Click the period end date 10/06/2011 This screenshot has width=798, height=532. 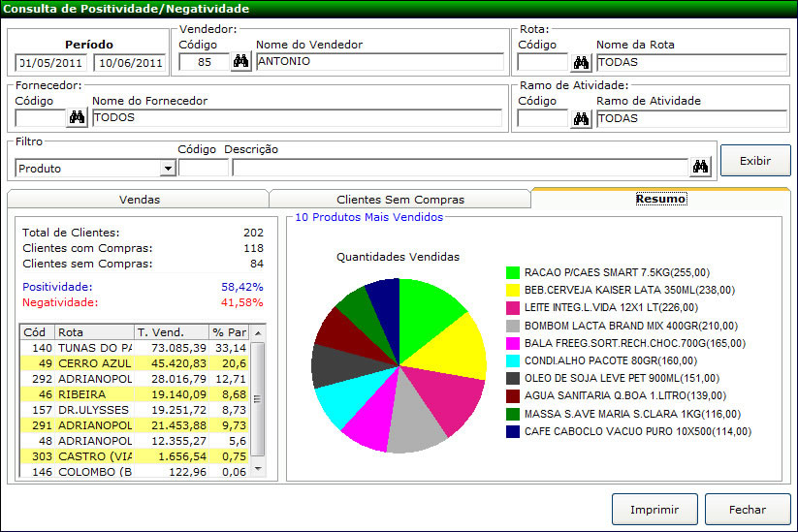point(130,63)
